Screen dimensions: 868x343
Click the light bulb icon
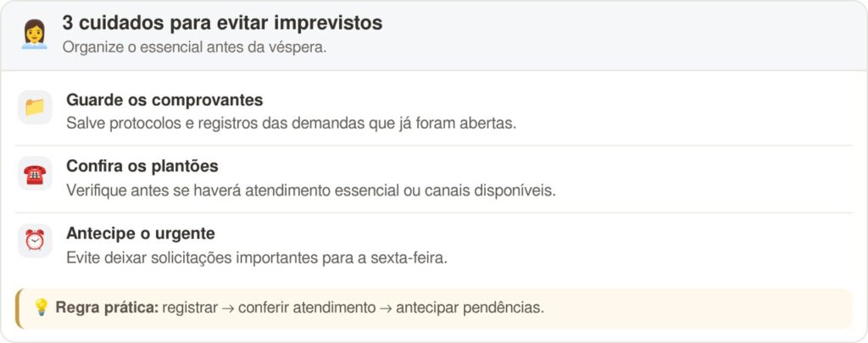pos(41,307)
